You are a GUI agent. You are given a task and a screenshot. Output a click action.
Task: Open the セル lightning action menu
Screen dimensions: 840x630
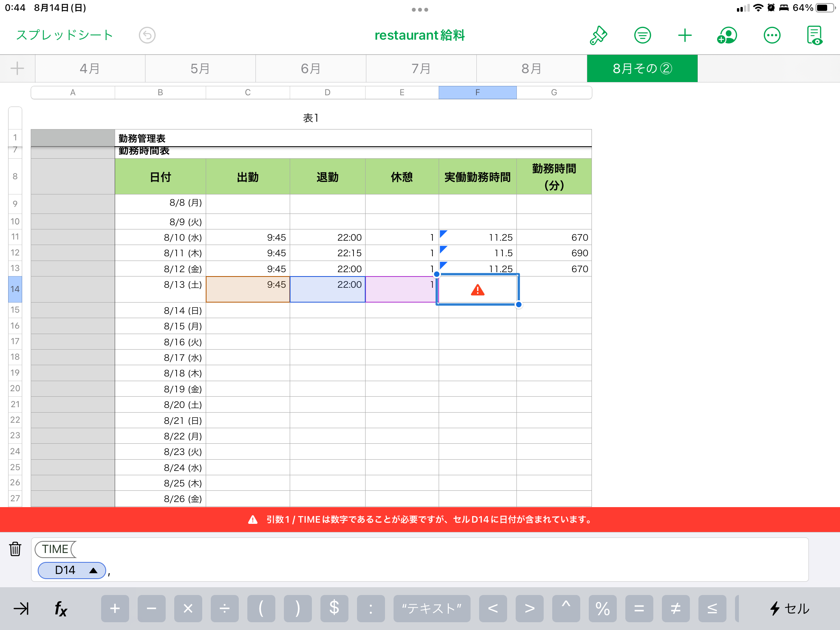click(789, 608)
